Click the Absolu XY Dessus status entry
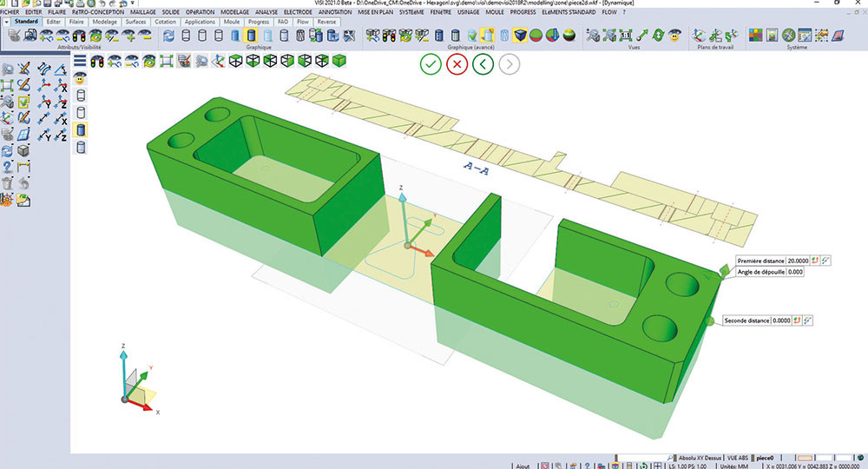Image resolution: width=868 pixels, height=469 pixels. pyautogui.click(x=700, y=458)
